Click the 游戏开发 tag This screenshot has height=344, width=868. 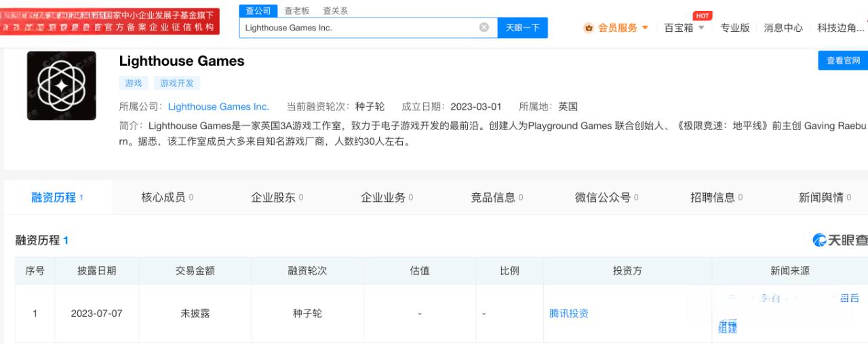point(177,83)
